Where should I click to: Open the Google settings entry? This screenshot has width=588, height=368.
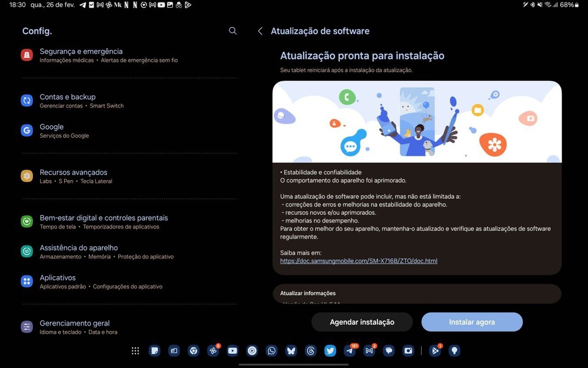(129, 131)
